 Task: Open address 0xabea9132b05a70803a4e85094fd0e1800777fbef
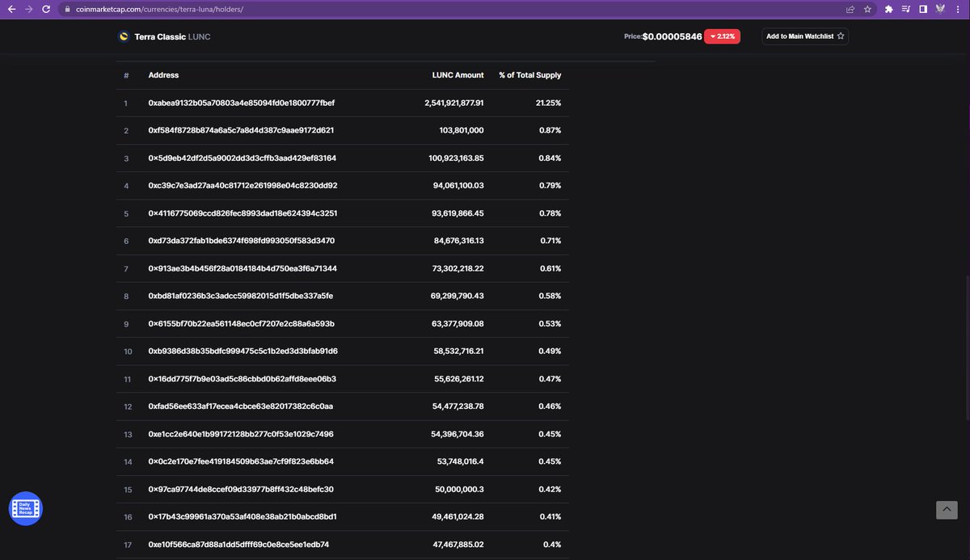pos(241,103)
